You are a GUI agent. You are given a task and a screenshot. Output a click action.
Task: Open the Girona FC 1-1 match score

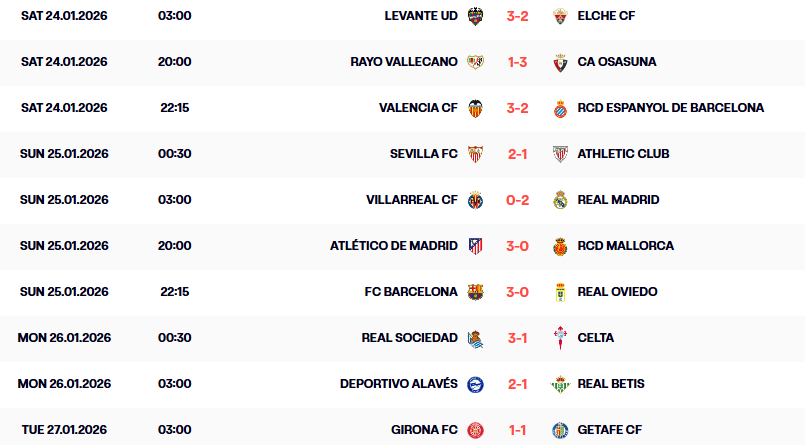[x=517, y=430]
